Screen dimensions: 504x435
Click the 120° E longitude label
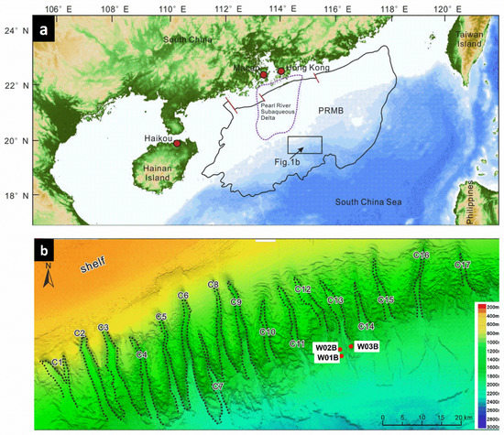(448, 9)
